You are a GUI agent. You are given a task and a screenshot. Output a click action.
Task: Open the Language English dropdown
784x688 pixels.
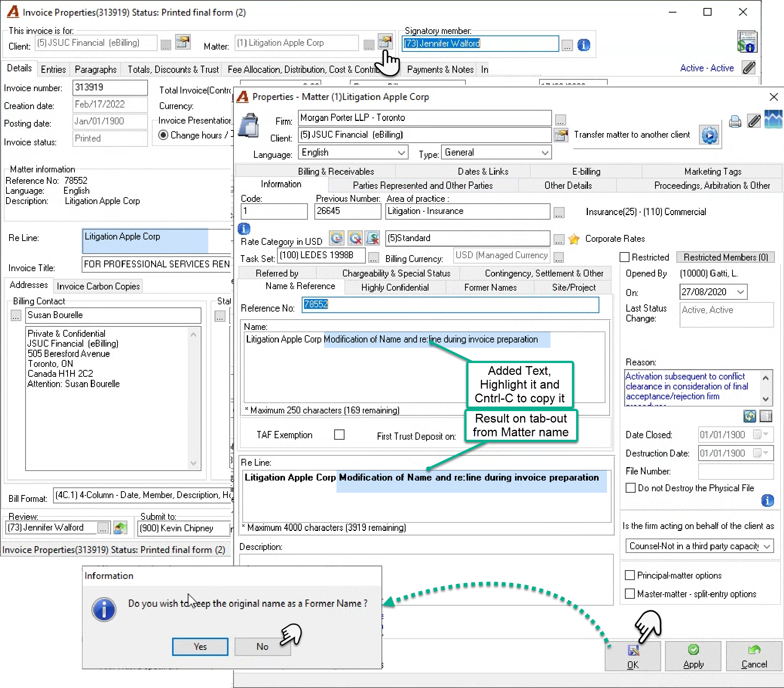(401, 153)
